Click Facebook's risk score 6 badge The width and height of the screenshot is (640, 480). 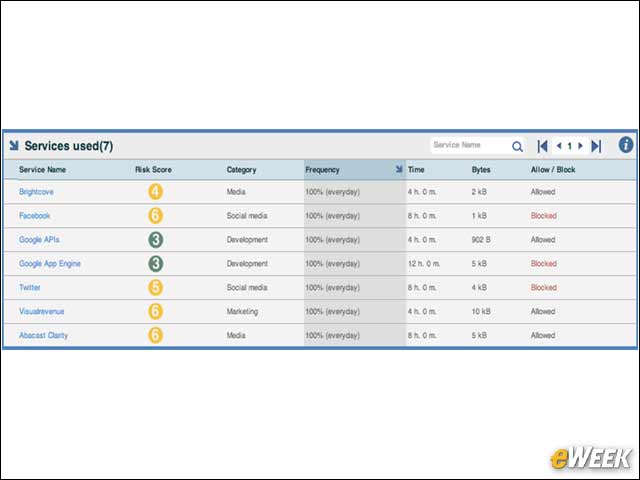(x=156, y=216)
